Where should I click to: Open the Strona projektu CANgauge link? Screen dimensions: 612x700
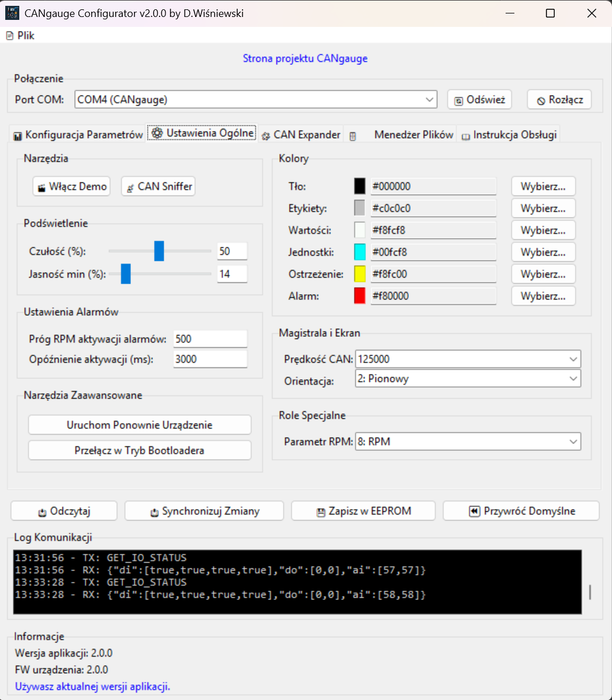pos(305,58)
